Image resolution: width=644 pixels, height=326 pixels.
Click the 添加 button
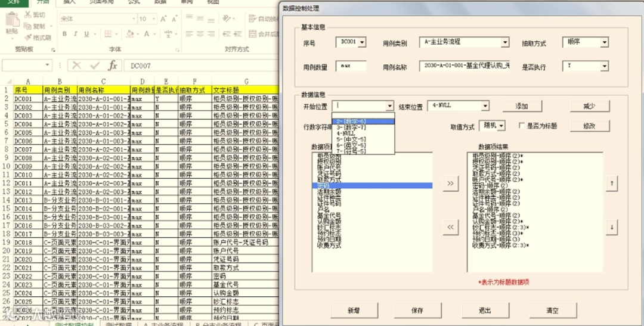pyautogui.click(x=522, y=106)
